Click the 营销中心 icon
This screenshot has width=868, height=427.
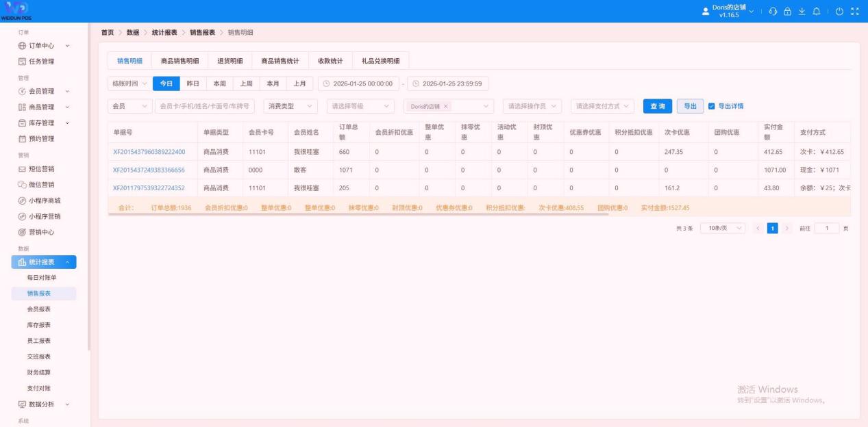[x=22, y=232]
